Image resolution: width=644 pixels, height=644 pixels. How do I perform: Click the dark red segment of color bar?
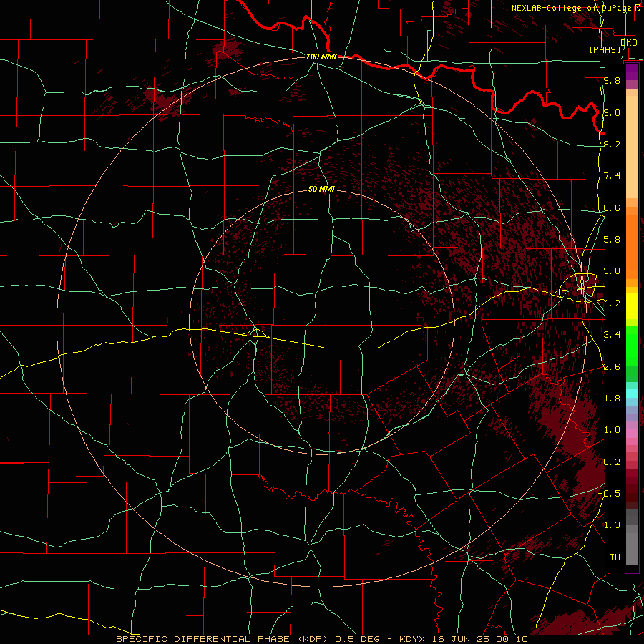pos(632,489)
